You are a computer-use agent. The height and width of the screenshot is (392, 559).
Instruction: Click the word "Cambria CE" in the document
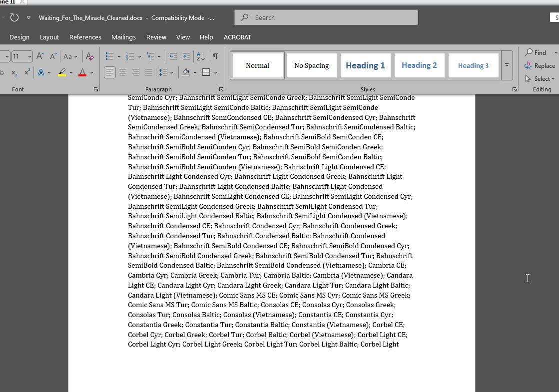tap(387, 266)
